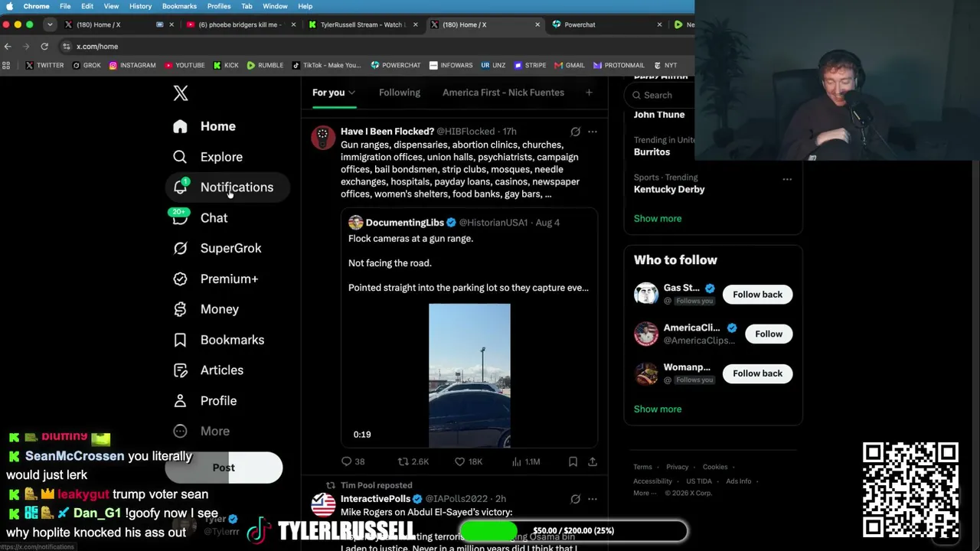Open the INSTAGRAM bookmark
Screen dimensions: 980x551
pos(132,66)
